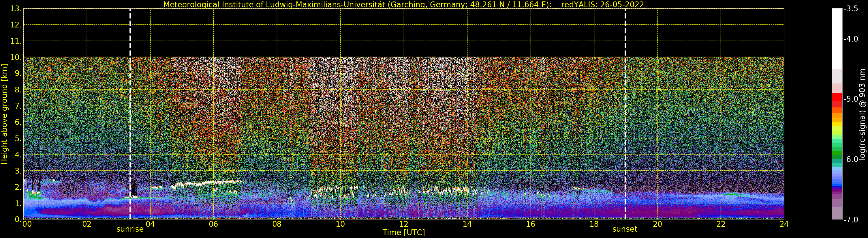Click the '1.' height axis tick

pos(18,203)
